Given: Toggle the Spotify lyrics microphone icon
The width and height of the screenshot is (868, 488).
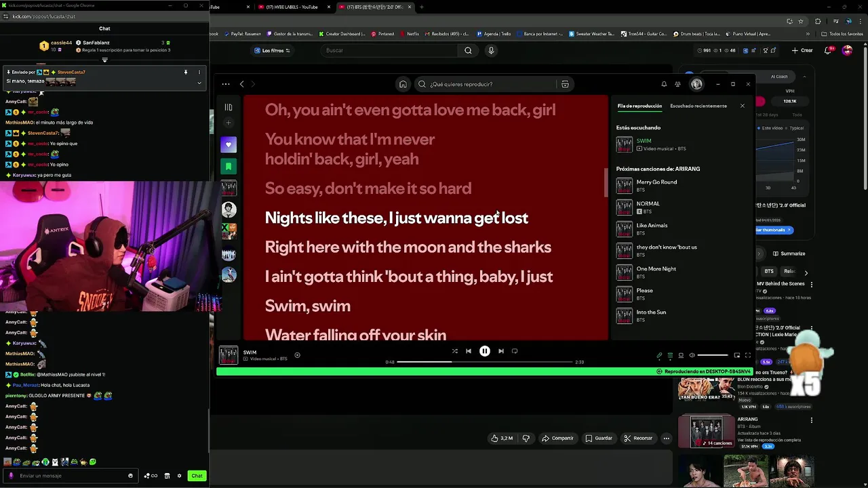Looking at the screenshot, I should (x=659, y=355).
